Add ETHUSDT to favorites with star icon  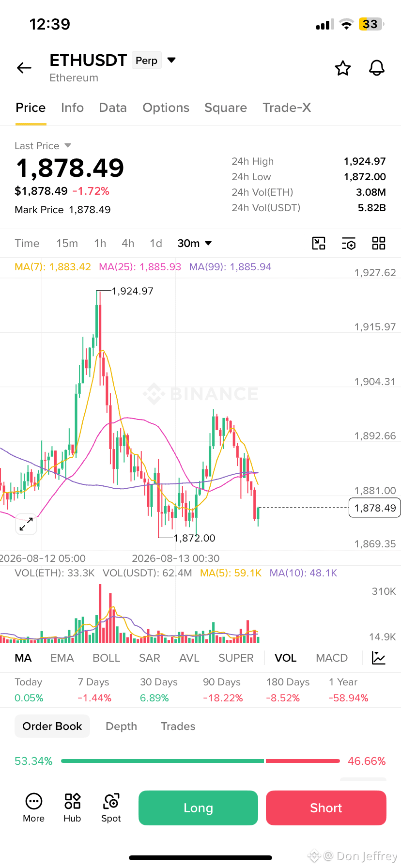tap(343, 68)
